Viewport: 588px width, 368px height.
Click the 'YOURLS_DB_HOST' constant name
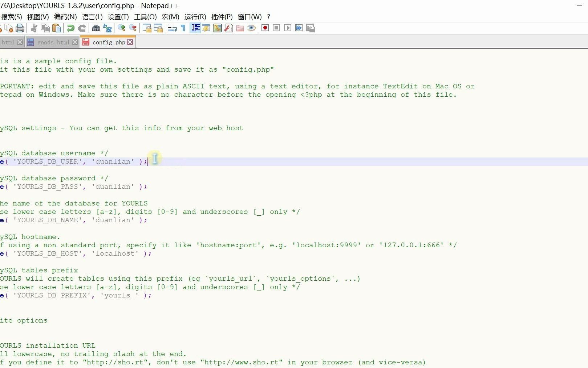(x=48, y=253)
